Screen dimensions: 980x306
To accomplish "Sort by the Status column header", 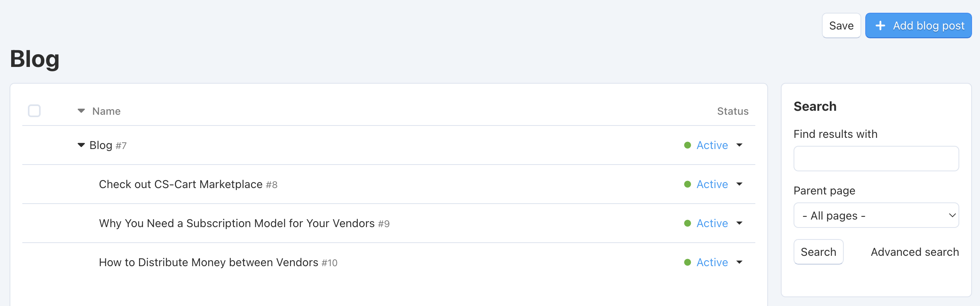I will click(x=733, y=111).
